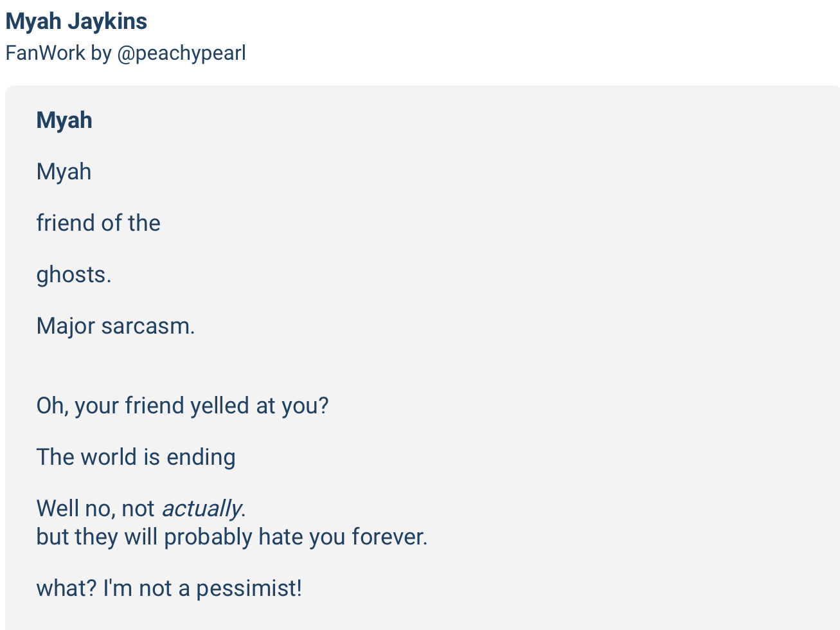Click 'but they will probably hate you forever.'
Viewport: 840px width, 630px height.
tap(231, 537)
